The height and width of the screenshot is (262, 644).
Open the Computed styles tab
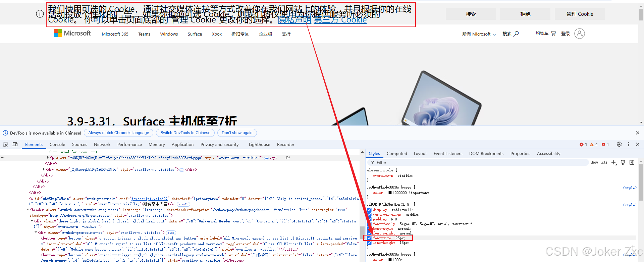tap(397, 154)
